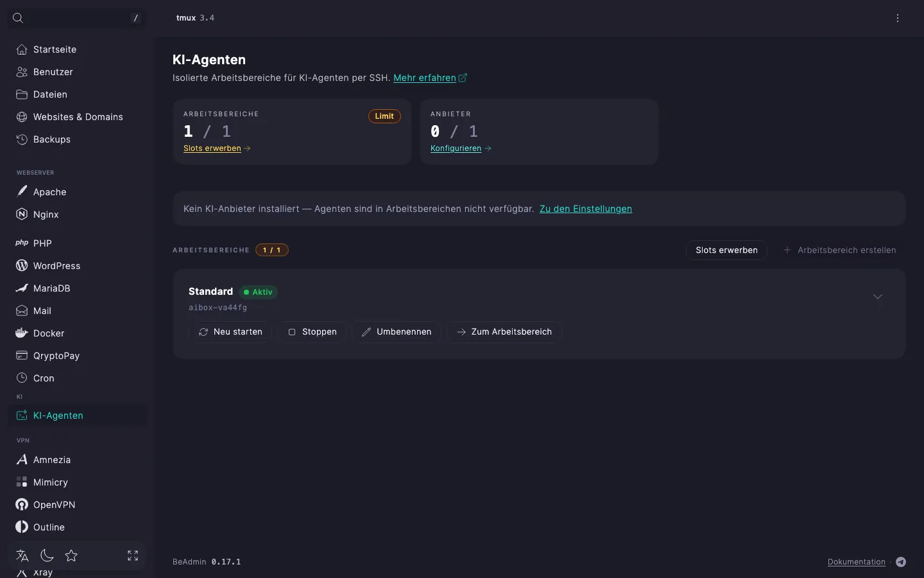Click the WordPress logo icon
Image resolution: width=924 pixels, height=578 pixels.
[22, 265]
